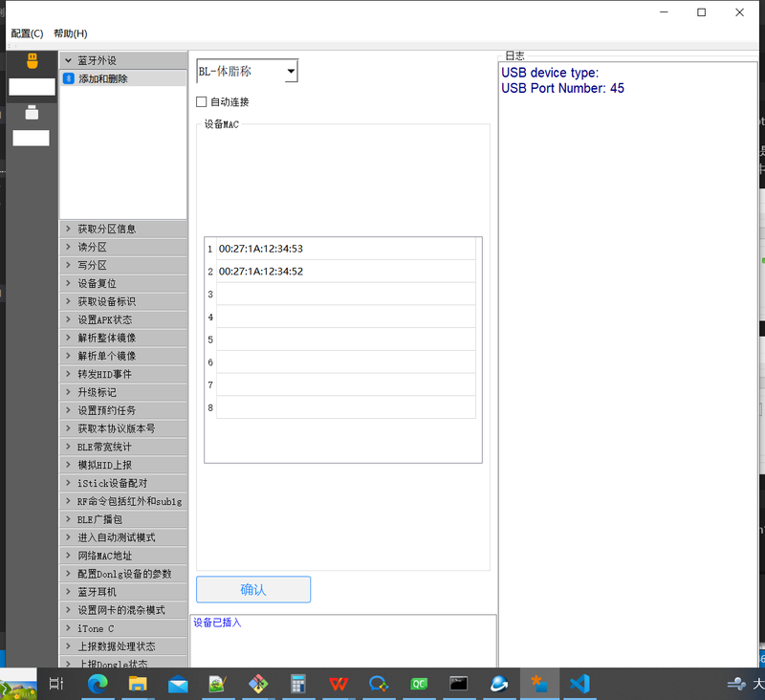Open File Explorer from the taskbar
Screen dimensions: 765x700
(138, 684)
